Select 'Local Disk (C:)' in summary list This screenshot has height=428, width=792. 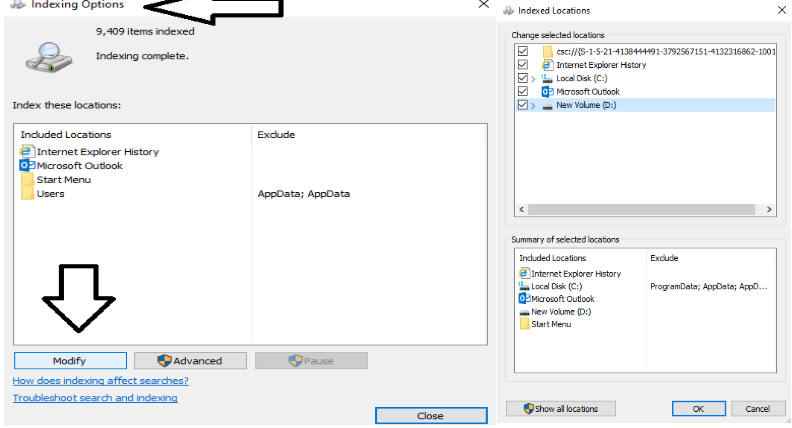[x=557, y=287]
